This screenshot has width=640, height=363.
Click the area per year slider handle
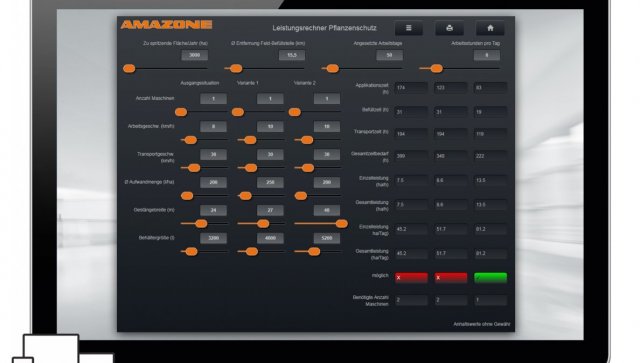tap(129, 69)
